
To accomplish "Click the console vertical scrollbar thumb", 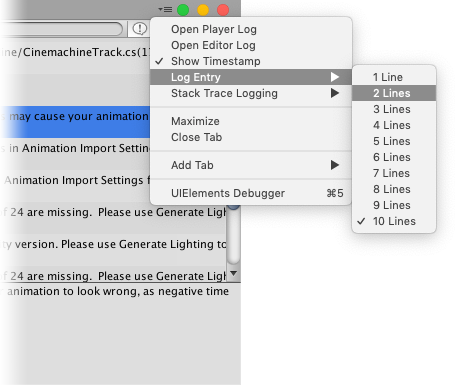I will tap(234, 235).
